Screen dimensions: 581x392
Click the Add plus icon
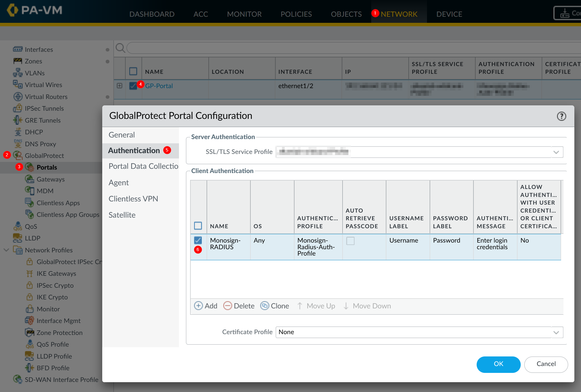pyautogui.click(x=198, y=306)
